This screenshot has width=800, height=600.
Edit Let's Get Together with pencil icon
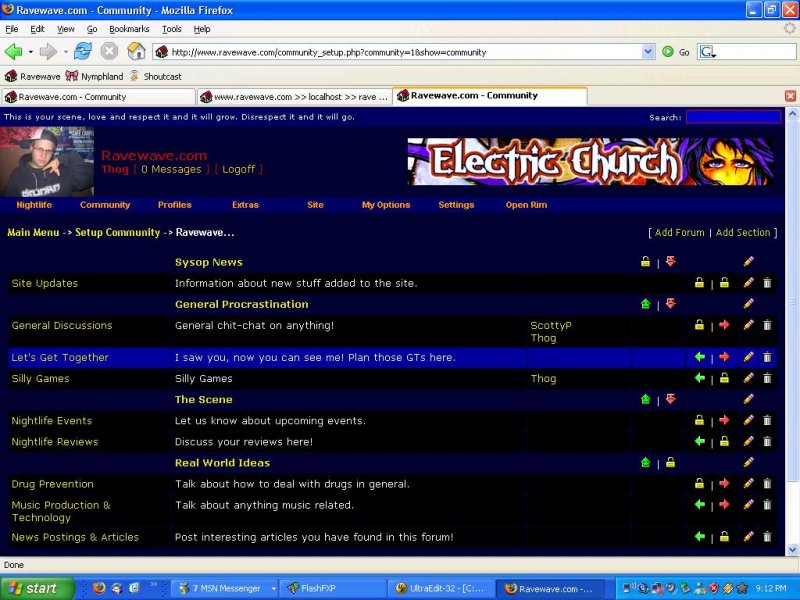point(748,357)
